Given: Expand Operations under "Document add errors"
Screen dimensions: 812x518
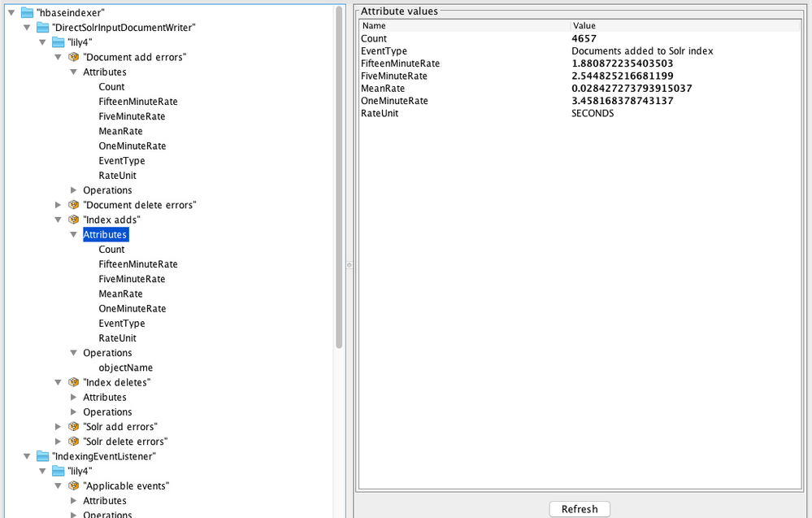Looking at the screenshot, I should (73, 190).
